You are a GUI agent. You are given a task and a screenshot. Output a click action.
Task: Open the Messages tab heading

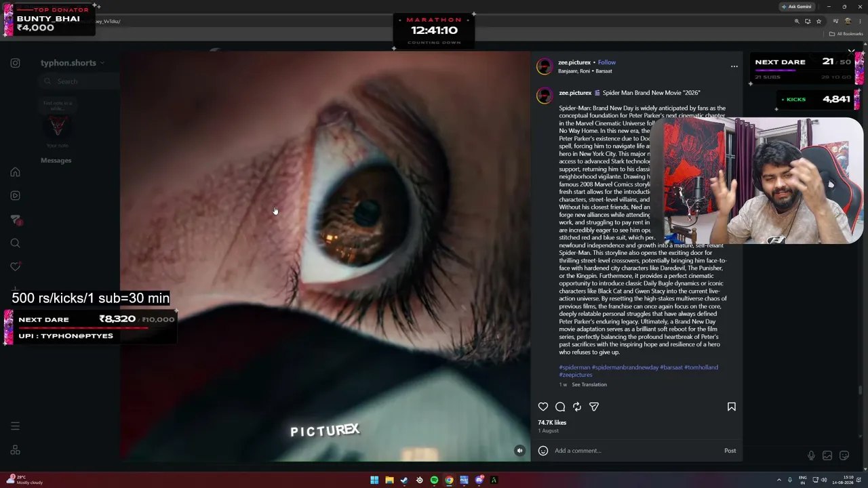click(56, 161)
